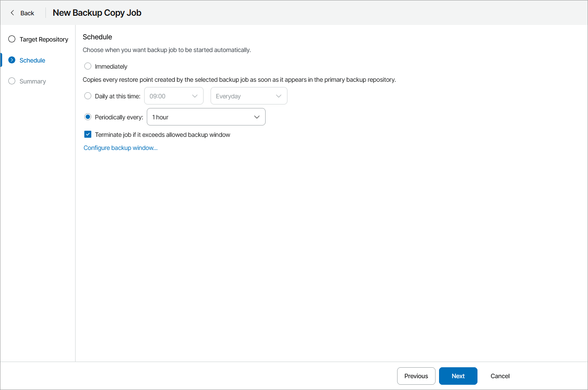Viewport: 588px width, 390px height.
Task: Open the Everyday dropdown
Action: pos(249,96)
